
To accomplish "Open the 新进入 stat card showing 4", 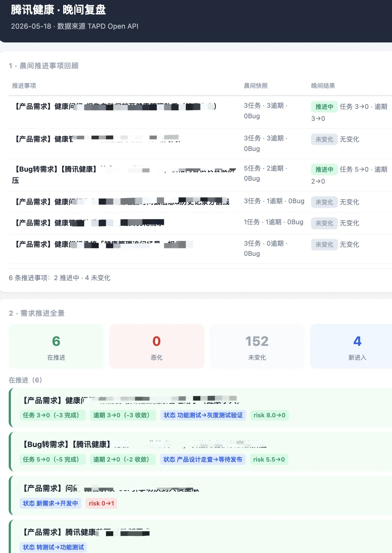I will [351, 347].
